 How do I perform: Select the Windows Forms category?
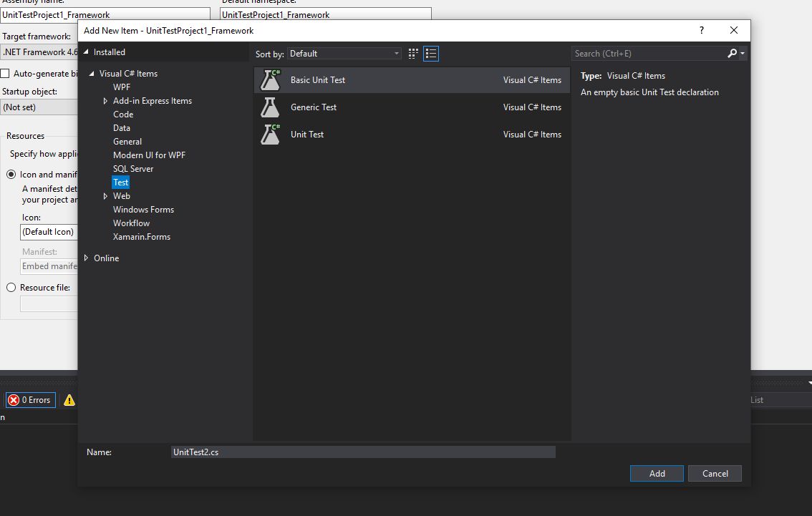(x=143, y=210)
